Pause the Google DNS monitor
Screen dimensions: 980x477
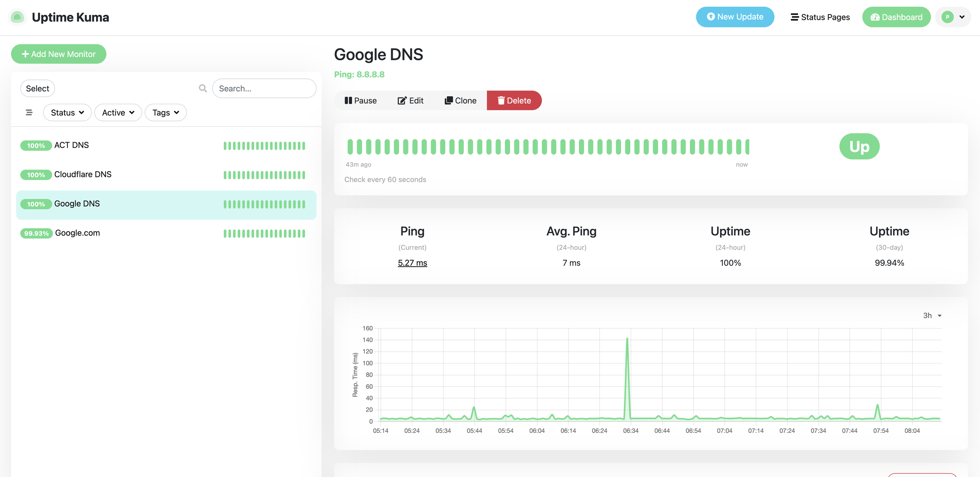(360, 101)
